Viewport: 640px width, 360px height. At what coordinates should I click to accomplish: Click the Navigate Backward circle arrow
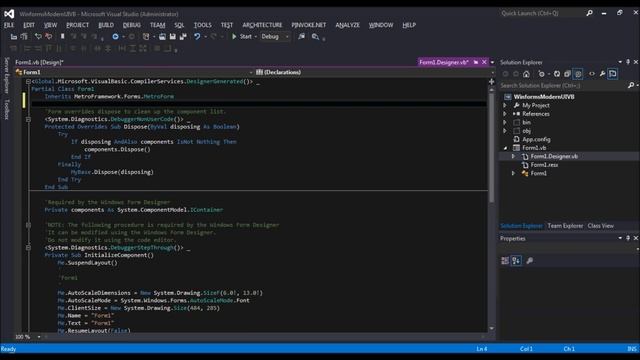116,37
